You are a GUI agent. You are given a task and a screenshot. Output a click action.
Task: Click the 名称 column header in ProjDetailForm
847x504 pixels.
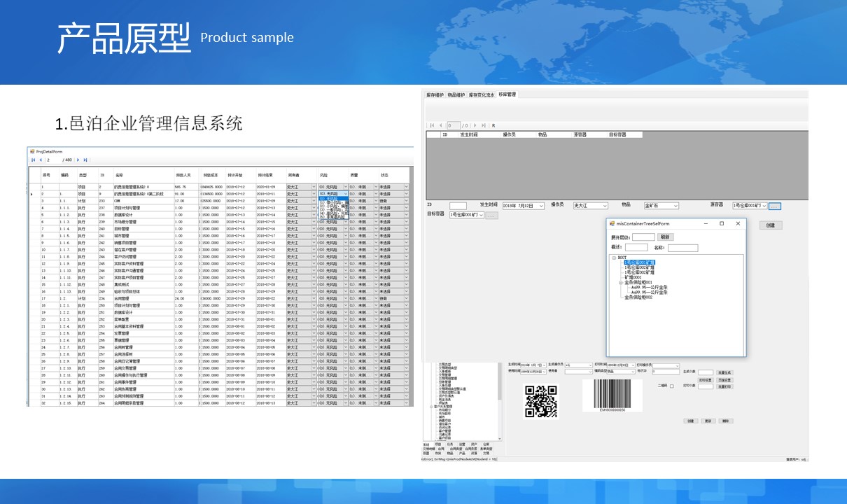143,174
